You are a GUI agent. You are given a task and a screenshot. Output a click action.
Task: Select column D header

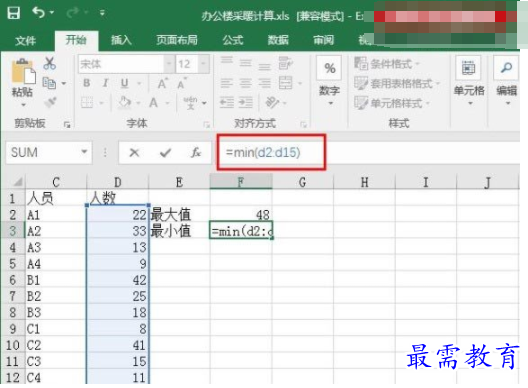click(x=118, y=182)
